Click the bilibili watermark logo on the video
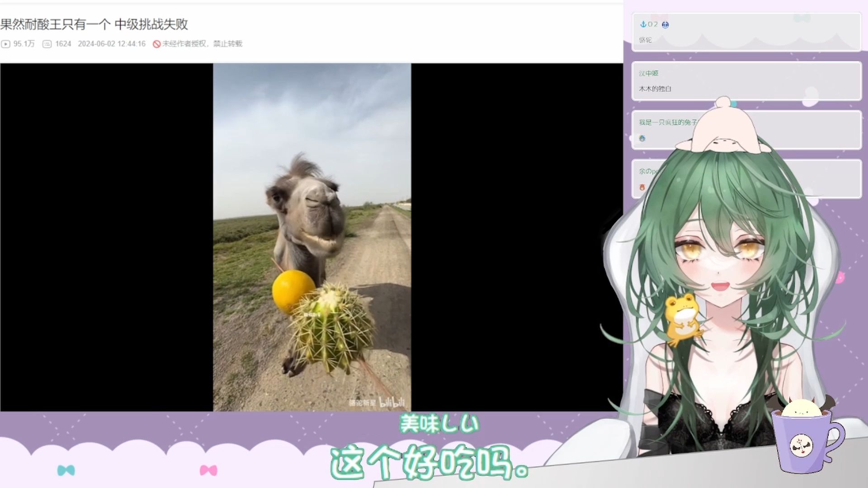 [x=392, y=402]
